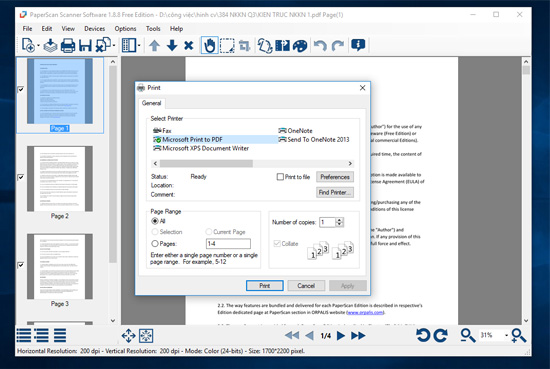Rotate view clockwise icon
This screenshot has height=369, width=550.
tap(441, 335)
